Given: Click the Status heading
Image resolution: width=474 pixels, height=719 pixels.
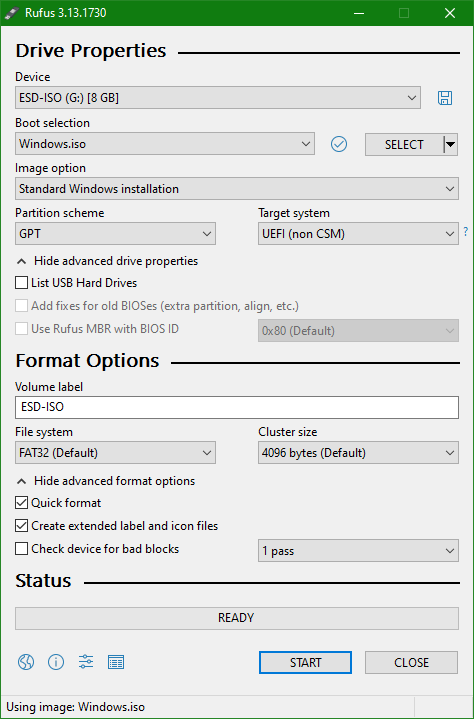Looking at the screenshot, I should [x=43, y=581].
